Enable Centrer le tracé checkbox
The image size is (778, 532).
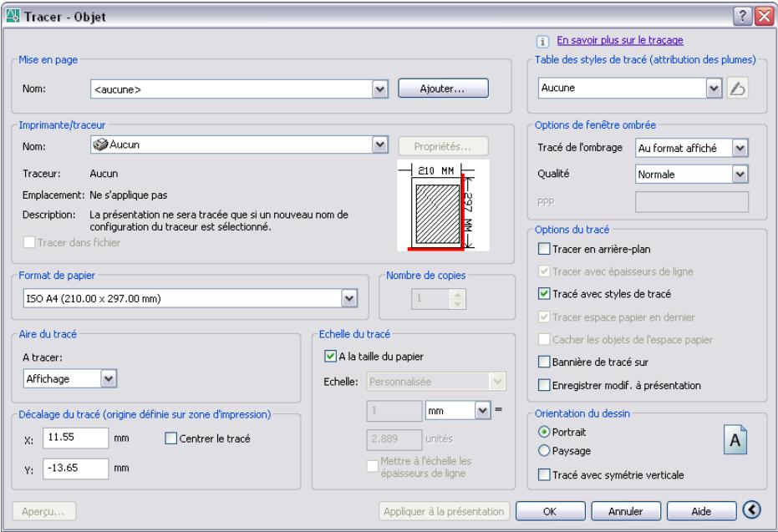click(x=170, y=438)
